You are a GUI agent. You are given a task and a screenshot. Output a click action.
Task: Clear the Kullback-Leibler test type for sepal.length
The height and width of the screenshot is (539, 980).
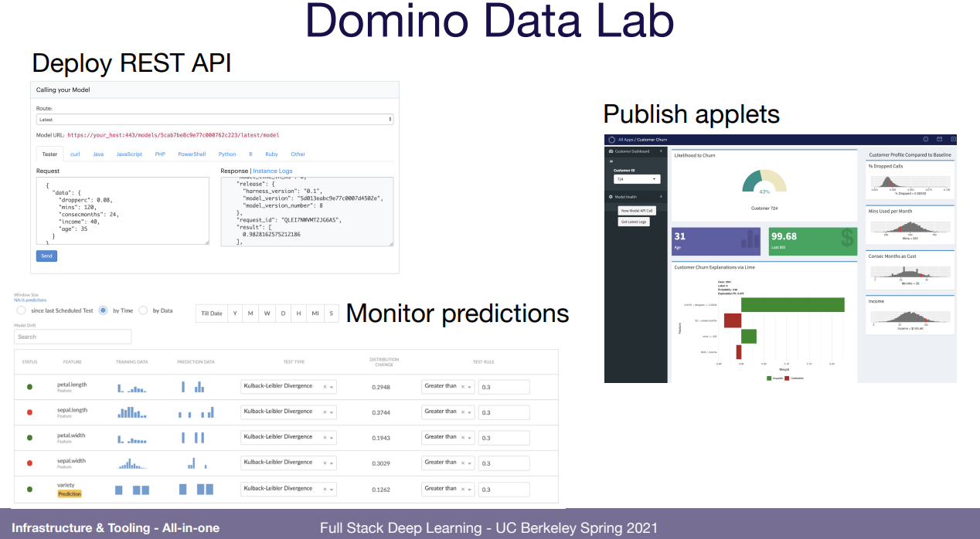click(325, 412)
